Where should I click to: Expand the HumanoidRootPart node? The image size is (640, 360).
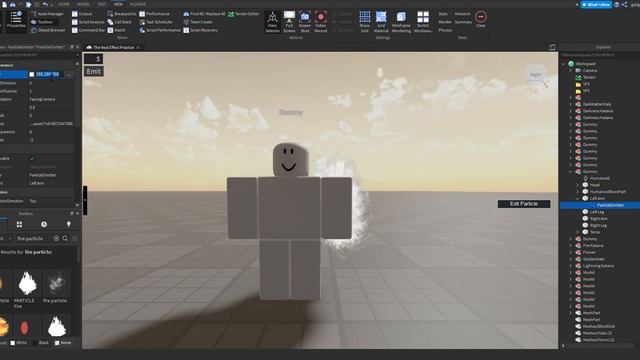coord(578,192)
